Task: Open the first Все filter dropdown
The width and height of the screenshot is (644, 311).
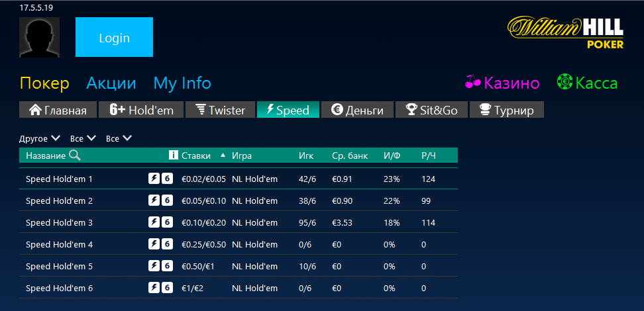Action: click(83, 139)
